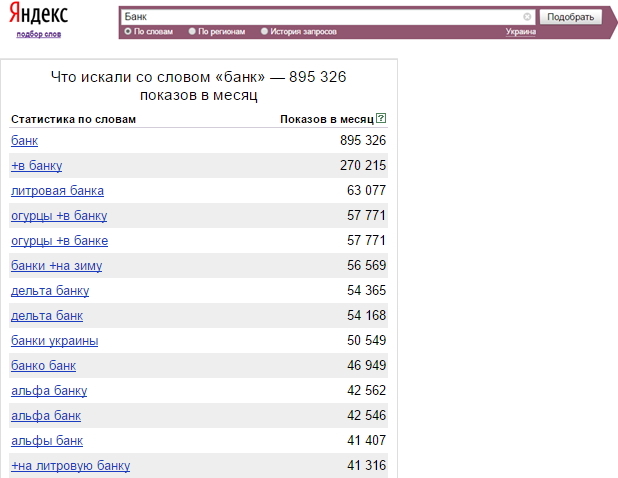Viewport: 618px width, 478px height.
Task: Click the Статистика по словам column header
Action: pos(73,119)
